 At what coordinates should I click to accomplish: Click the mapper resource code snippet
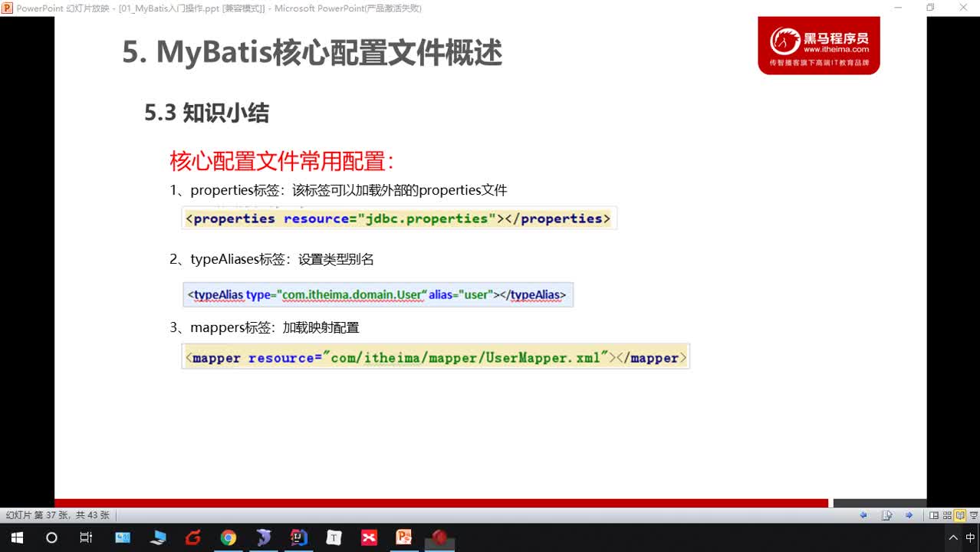[436, 356]
